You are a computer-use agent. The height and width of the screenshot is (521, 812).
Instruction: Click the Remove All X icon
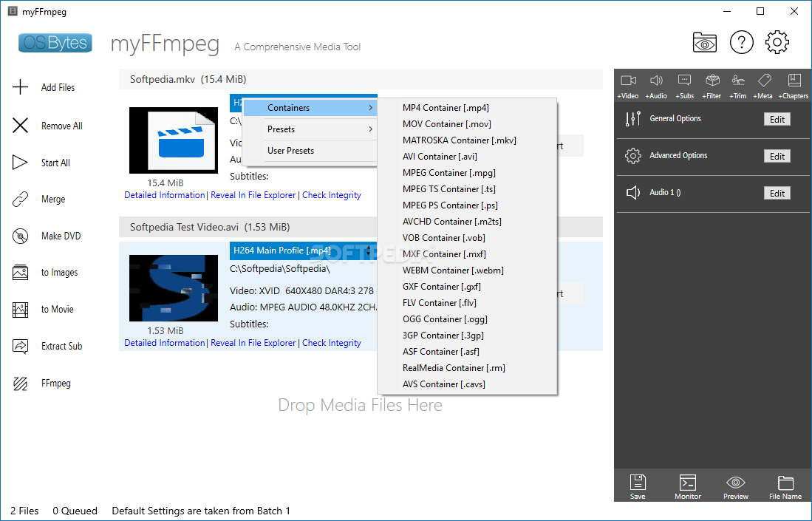20,126
